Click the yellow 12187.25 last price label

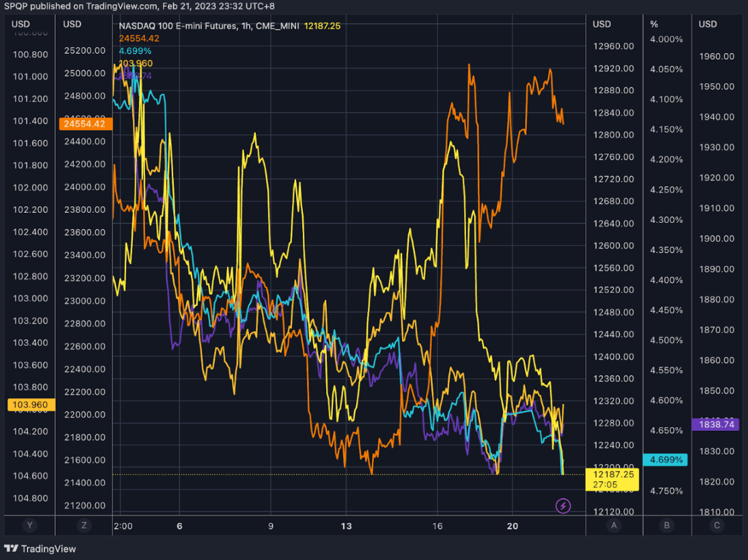(613, 474)
